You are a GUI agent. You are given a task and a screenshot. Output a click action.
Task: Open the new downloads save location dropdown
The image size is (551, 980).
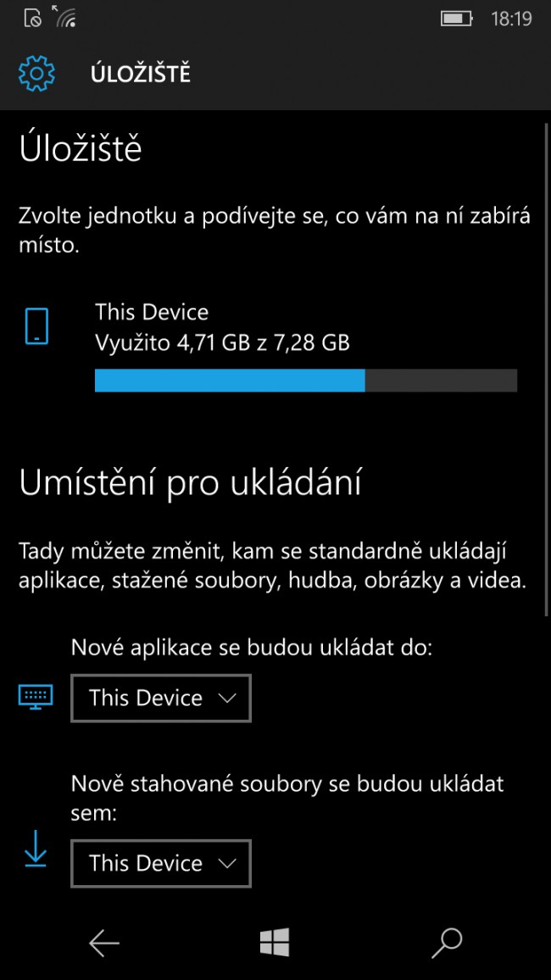click(161, 864)
